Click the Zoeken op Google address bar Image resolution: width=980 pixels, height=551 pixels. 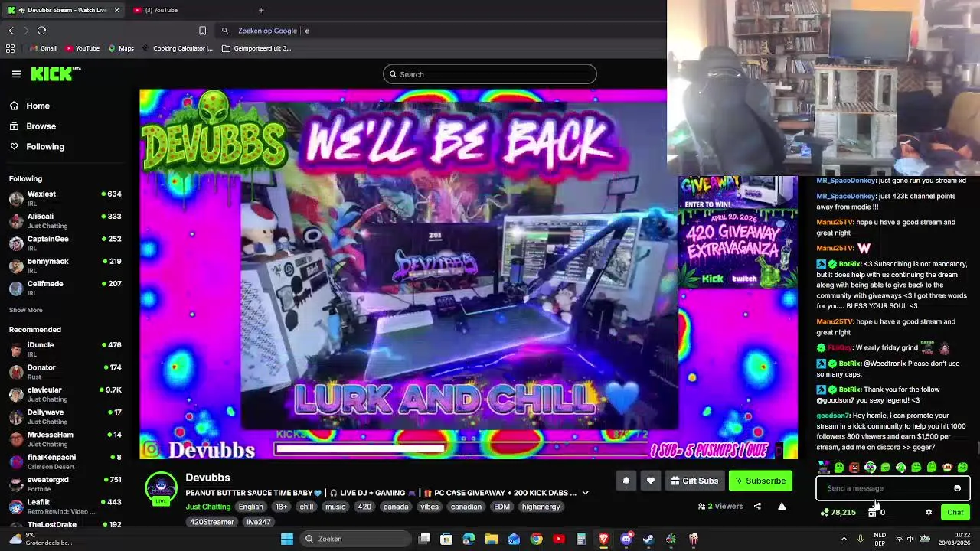pos(440,31)
